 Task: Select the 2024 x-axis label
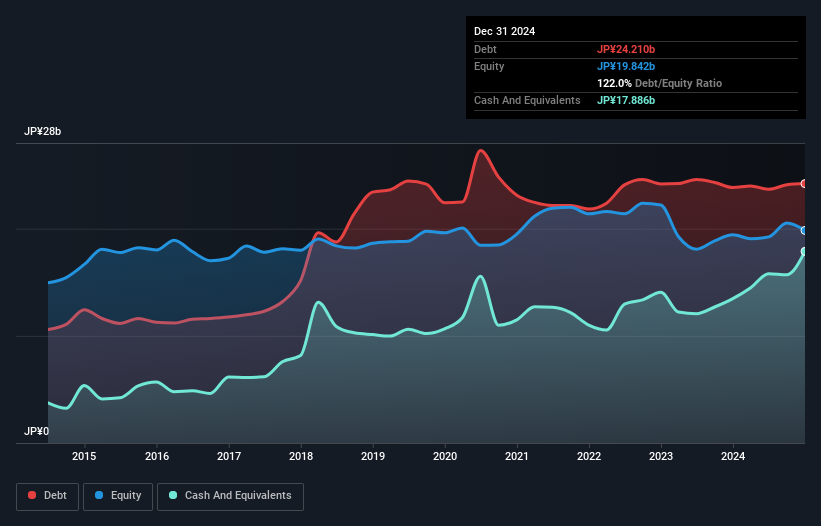click(x=733, y=456)
